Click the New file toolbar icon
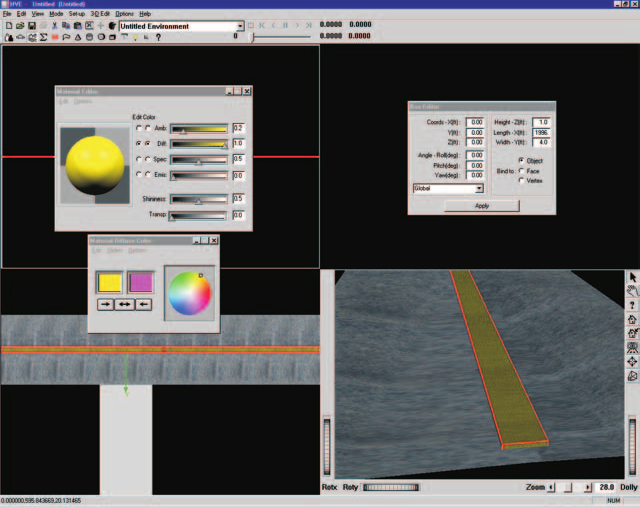Image resolution: width=640 pixels, height=507 pixels. pos(9,25)
